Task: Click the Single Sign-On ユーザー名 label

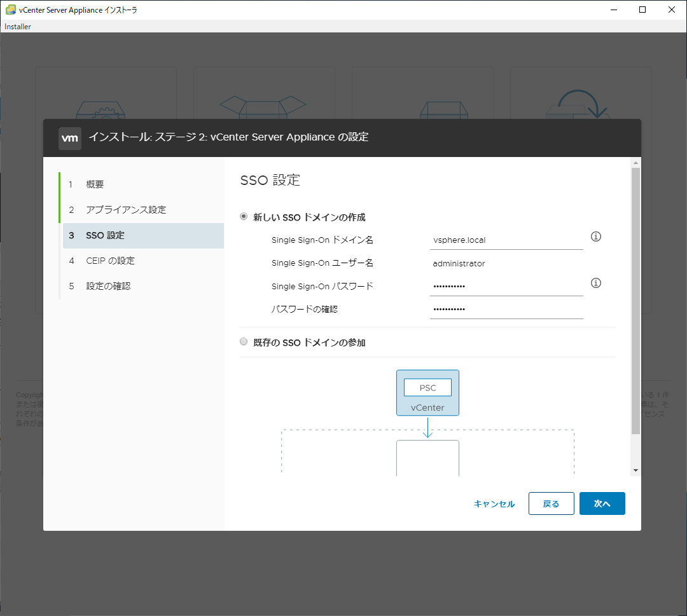Action: coord(323,263)
